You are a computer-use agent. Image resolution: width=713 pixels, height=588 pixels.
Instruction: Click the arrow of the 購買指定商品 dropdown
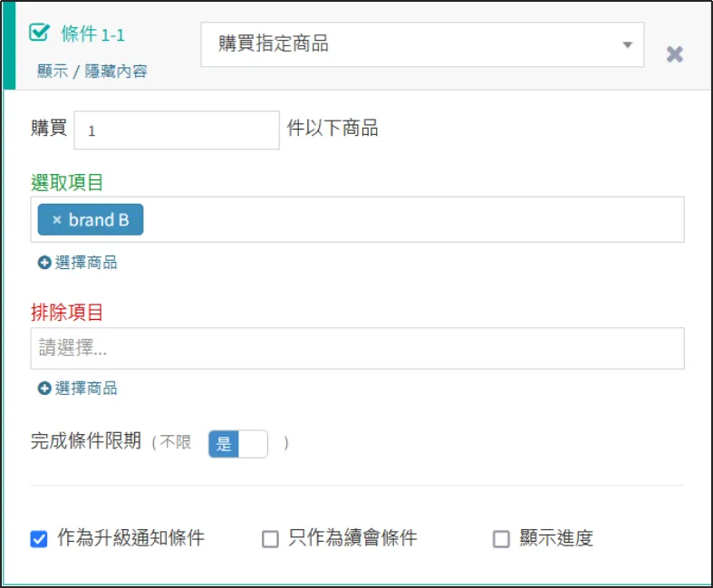coord(627,45)
